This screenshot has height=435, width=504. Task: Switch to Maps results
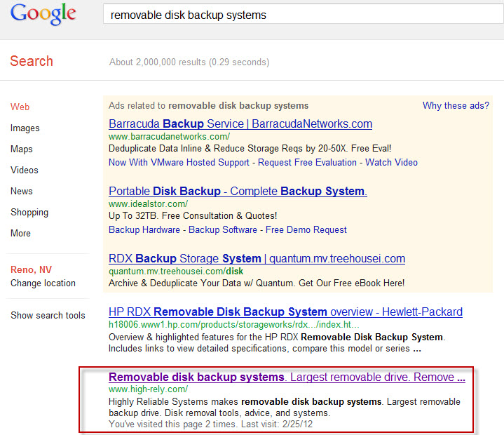(x=22, y=149)
